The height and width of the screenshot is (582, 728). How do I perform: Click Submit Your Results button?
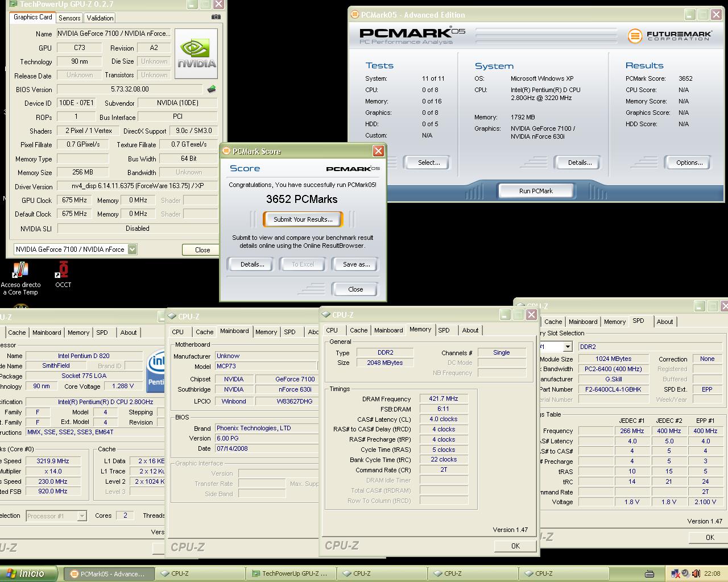pos(303,219)
